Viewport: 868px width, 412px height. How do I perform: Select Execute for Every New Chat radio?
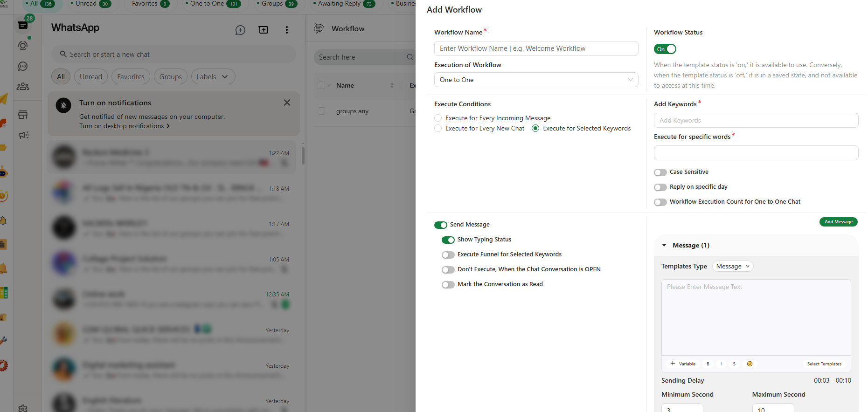438,128
